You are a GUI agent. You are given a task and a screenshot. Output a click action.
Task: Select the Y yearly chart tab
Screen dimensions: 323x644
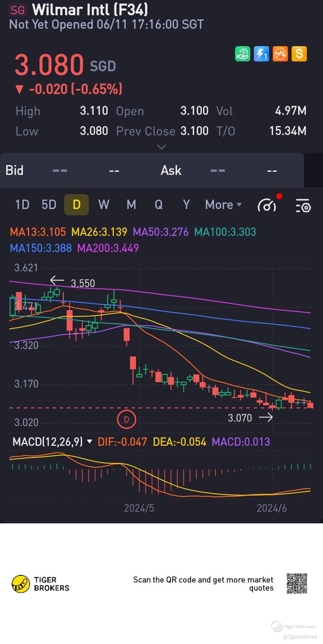point(186,205)
